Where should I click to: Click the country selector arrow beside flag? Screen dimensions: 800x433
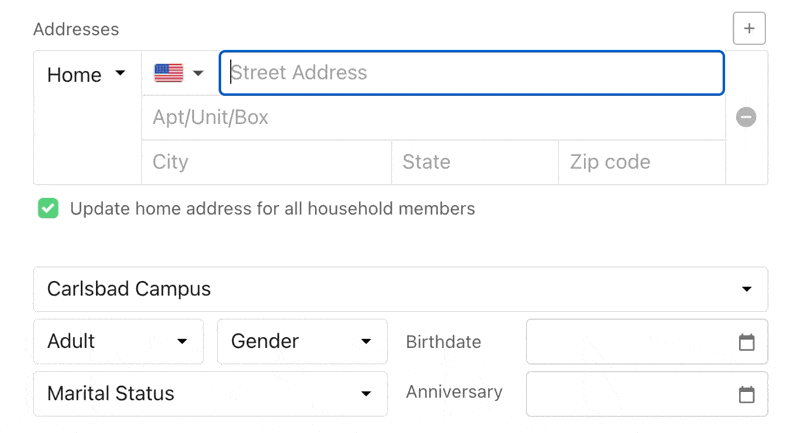coord(198,73)
